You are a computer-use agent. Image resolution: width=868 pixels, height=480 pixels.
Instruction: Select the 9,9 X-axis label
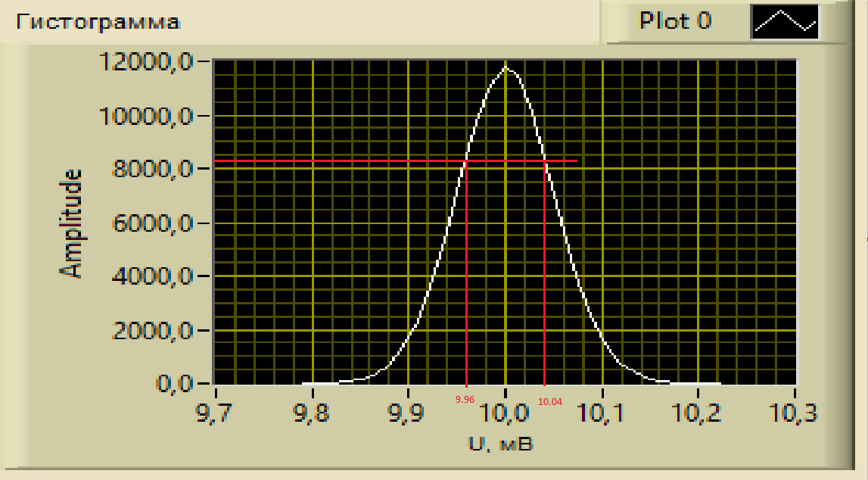pos(407,413)
